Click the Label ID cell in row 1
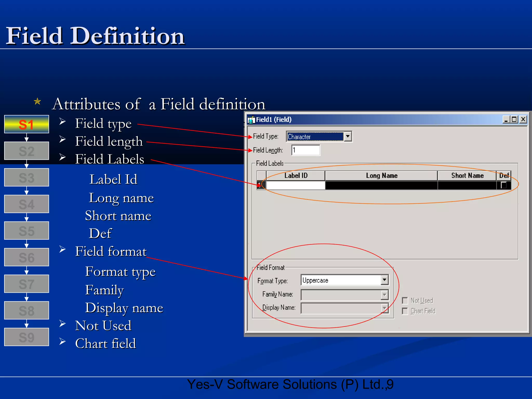Image resolution: width=532 pixels, height=399 pixels. pyautogui.click(x=296, y=185)
